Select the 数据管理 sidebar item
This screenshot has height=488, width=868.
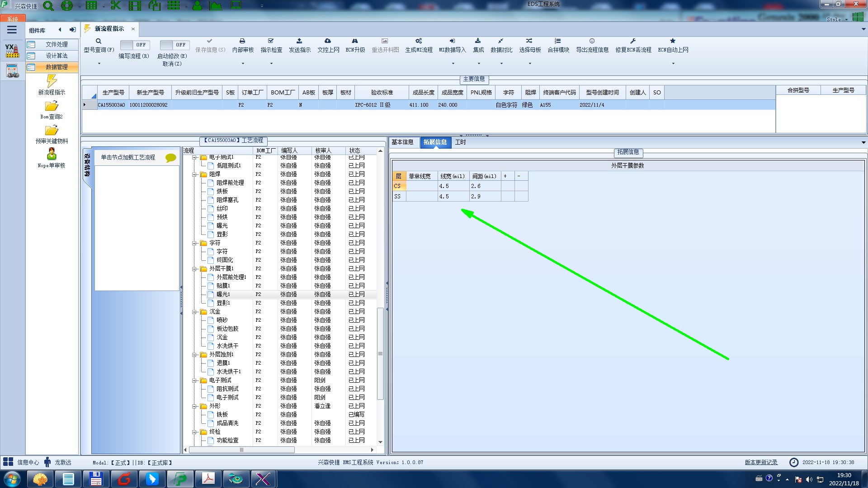pyautogui.click(x=57, y=67)
